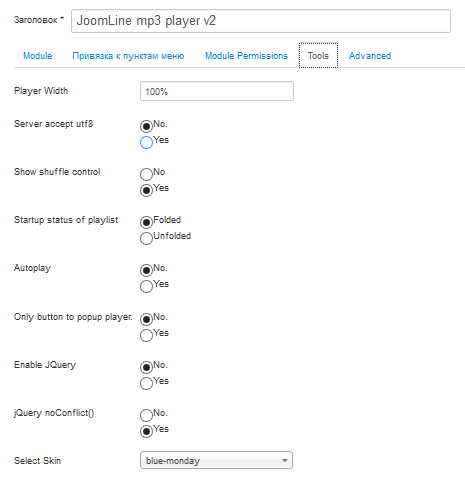Turn on Enable JQuery with Yes
This screenshot has height=479, width=465.
pyautogui.click(x=146, y=383)
